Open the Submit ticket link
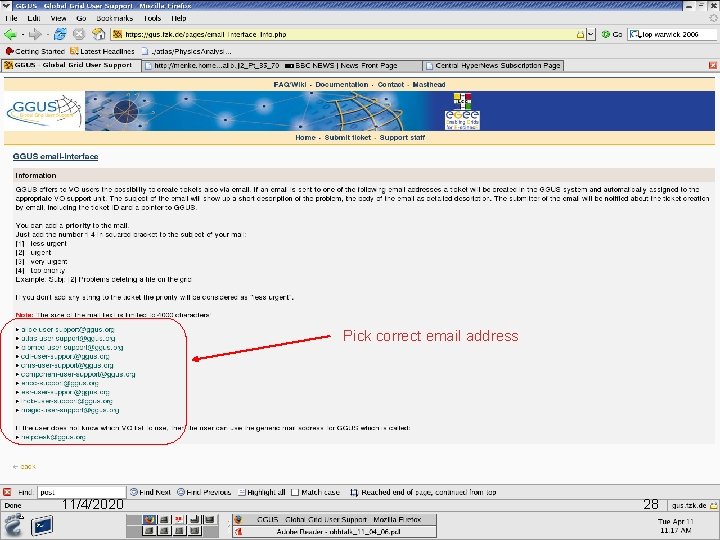The height and width of the screenshot is (540, 720). coord(348,137)
